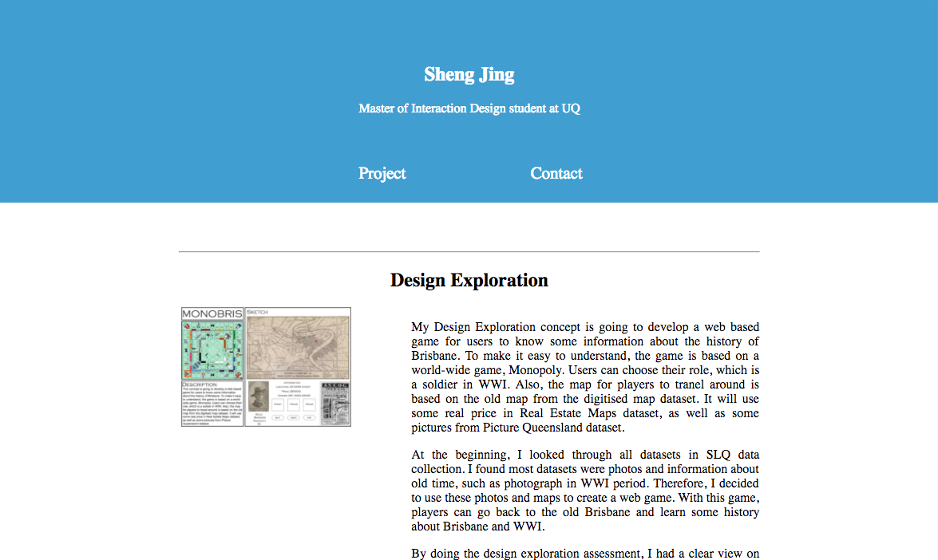The image size is (938, 560).
Task: Click the bowtie icon near the board bottom
Action: tap(212, 375)
